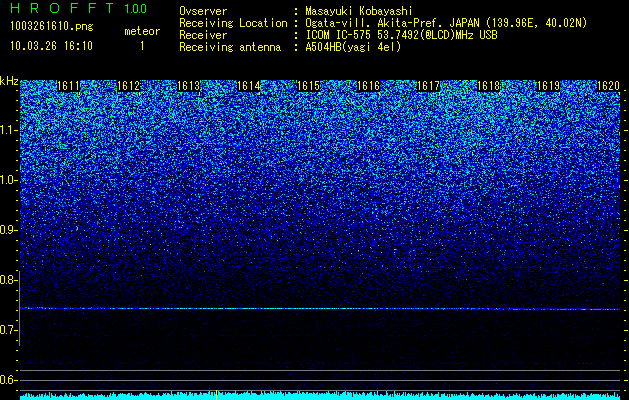Click the 0.7 kHz axis label
The width and height of the screenshot is (629, 400).
pos(7,330)
